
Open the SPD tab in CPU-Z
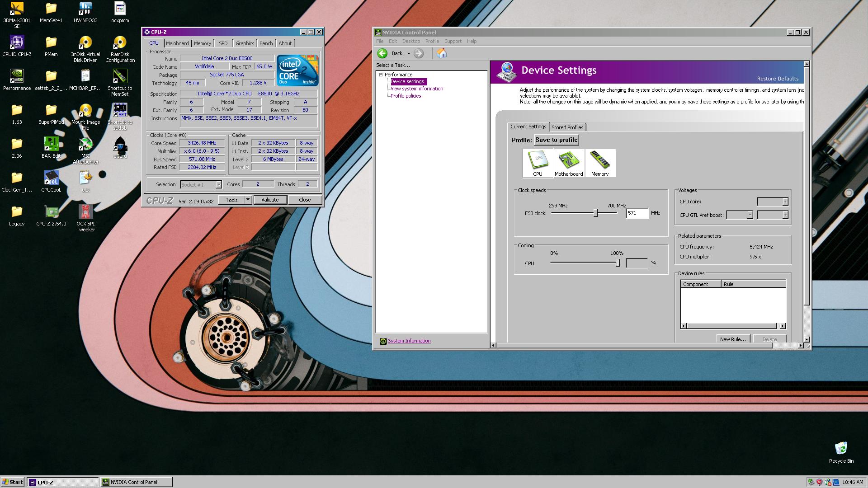(x=223, y=43)
